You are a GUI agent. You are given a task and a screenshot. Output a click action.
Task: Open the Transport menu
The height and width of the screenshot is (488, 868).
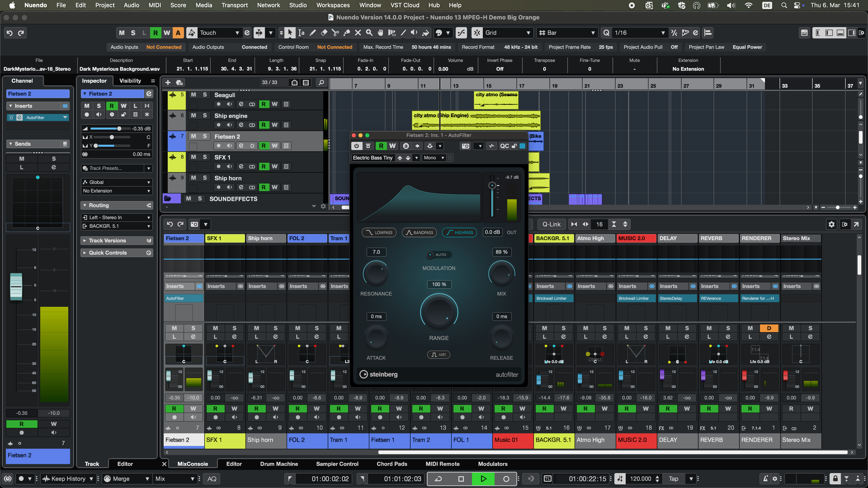[x=234, y=5]
